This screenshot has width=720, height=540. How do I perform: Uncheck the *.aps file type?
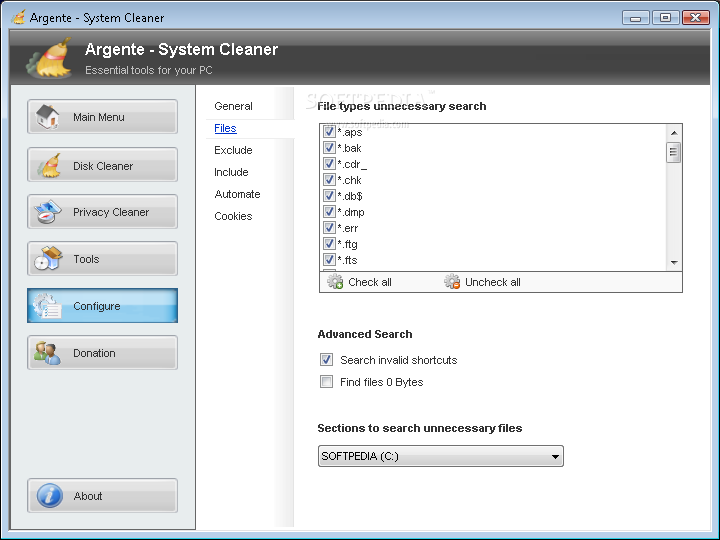coord(329,132)
